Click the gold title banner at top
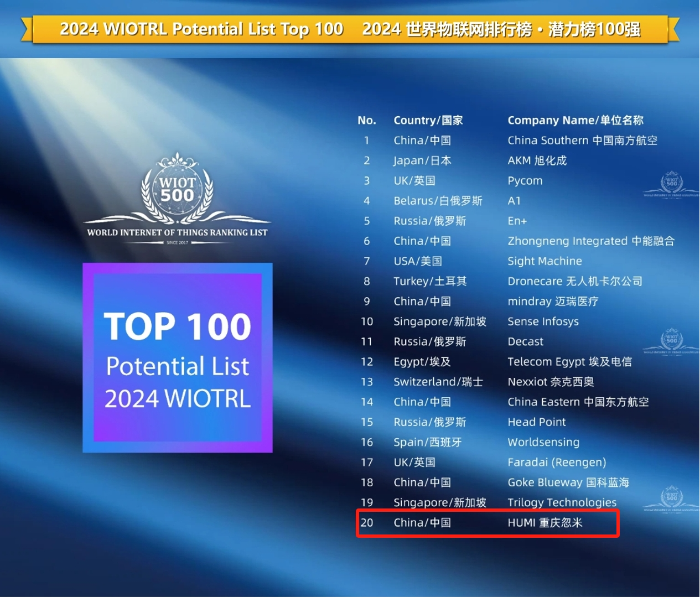The image size is (700, 597). (x=350, y=29)
